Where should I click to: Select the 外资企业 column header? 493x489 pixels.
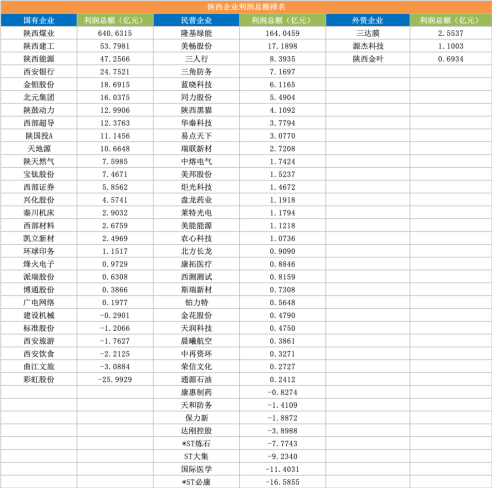point(368,20)
